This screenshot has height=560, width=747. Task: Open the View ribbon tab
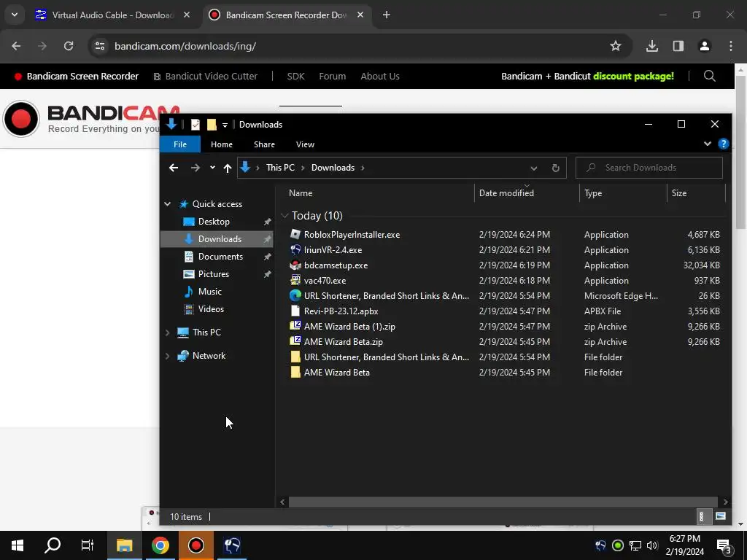coord(306,144)
